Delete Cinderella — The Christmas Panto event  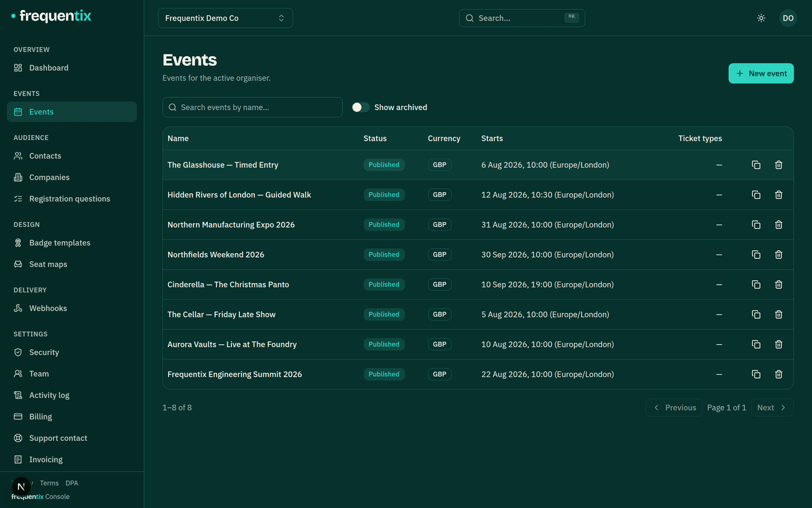click(779, 285)
